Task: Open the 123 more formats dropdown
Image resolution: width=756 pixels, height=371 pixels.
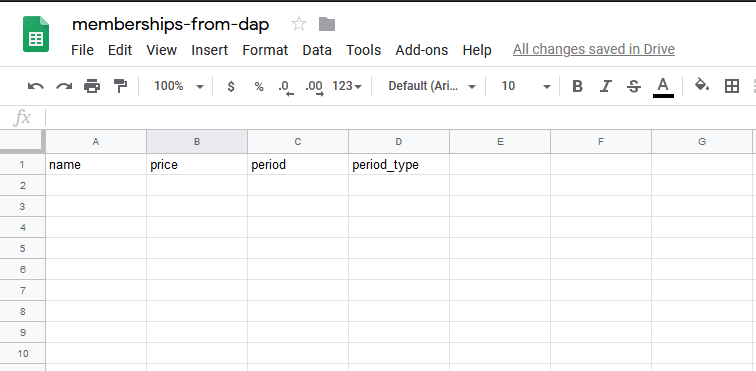Action: tap(347, 86)
